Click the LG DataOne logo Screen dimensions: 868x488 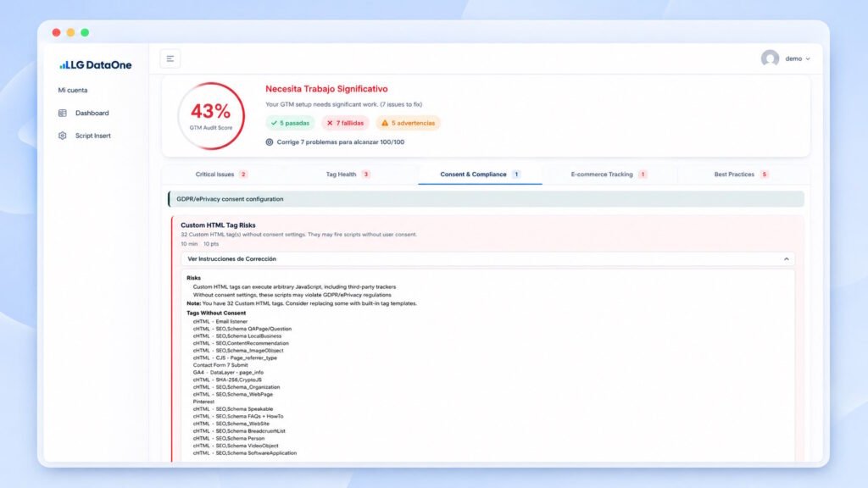[95, 64]
